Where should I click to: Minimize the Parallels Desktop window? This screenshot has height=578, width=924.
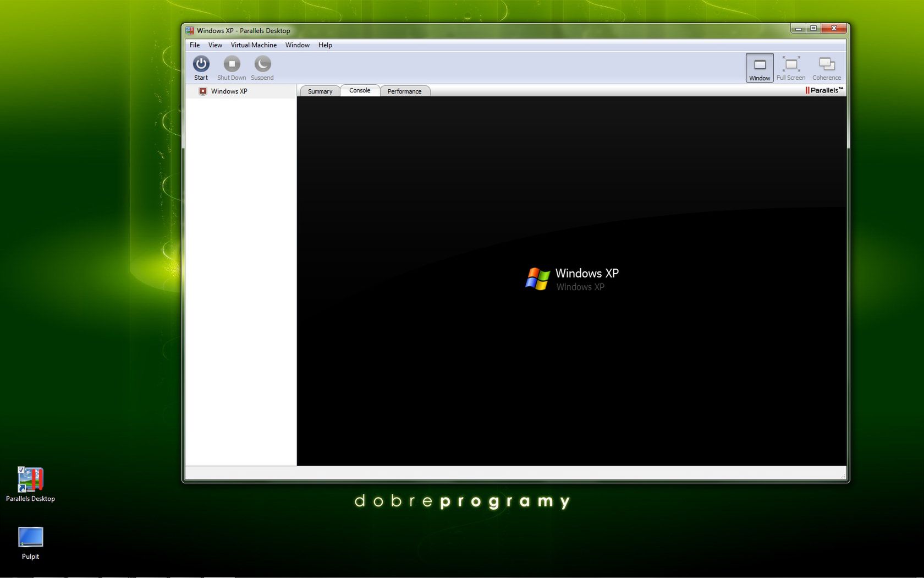pos(798,28)
